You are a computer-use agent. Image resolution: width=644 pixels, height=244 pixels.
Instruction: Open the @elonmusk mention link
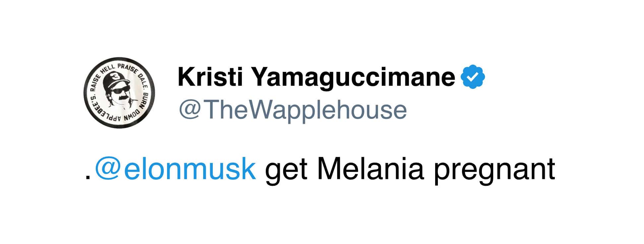click(176, 170)
